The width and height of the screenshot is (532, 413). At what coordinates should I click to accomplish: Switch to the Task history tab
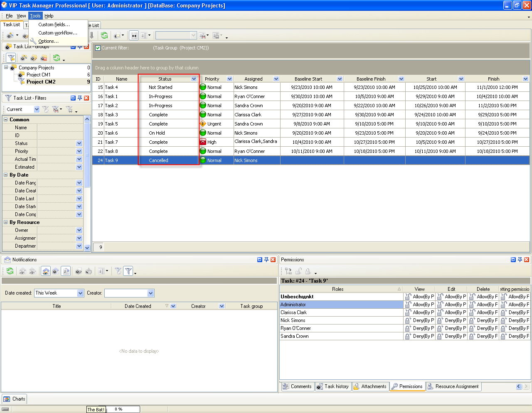[x=333, y=386]
